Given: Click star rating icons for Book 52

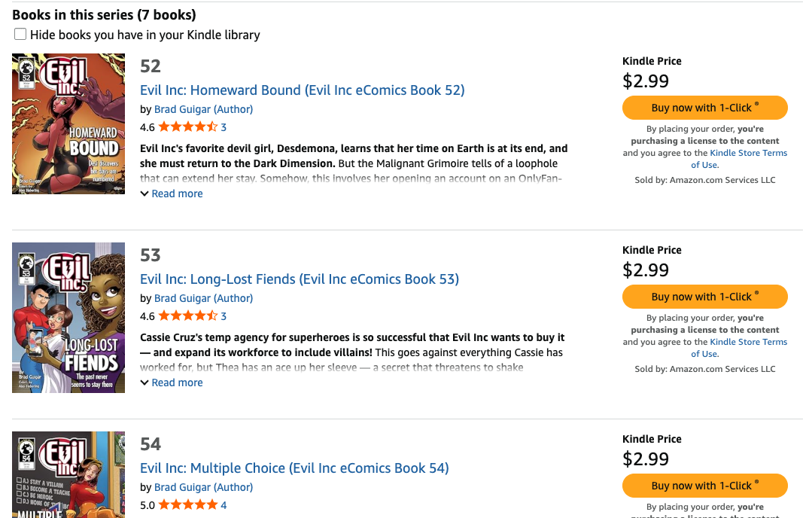Looking at the screenshot, I should click(187, 127).
